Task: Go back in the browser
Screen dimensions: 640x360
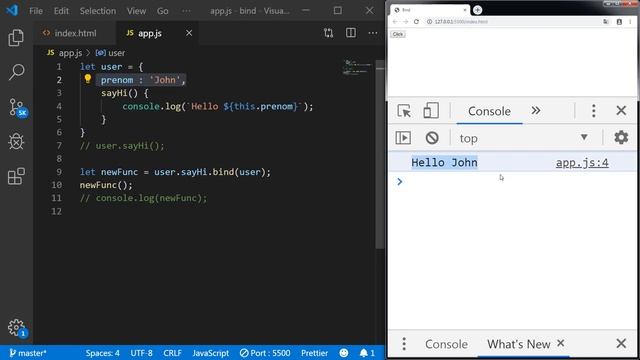Action: (395, 22)
